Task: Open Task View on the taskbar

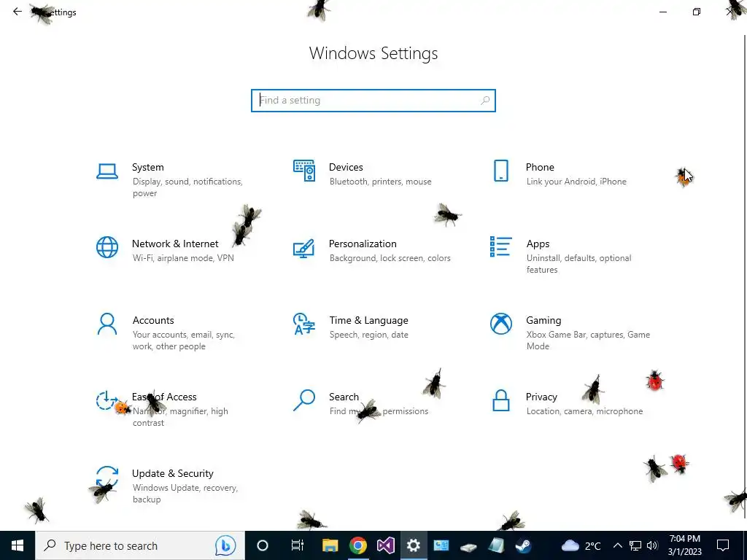Action: point(298,545)
